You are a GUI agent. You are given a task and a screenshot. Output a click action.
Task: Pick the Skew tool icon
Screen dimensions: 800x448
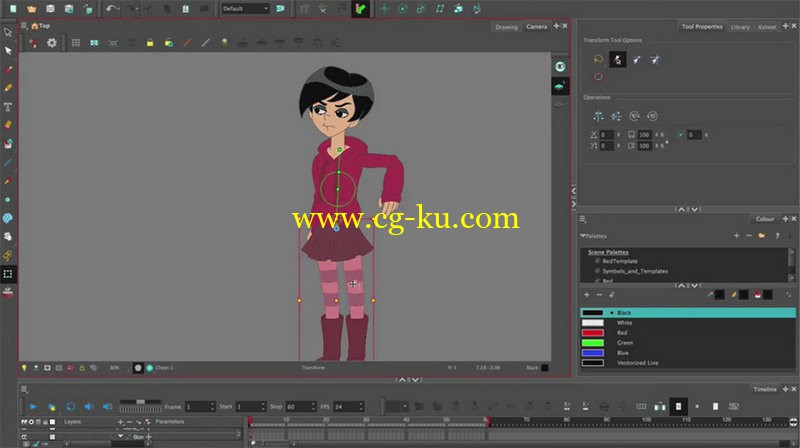click(439, 9)
